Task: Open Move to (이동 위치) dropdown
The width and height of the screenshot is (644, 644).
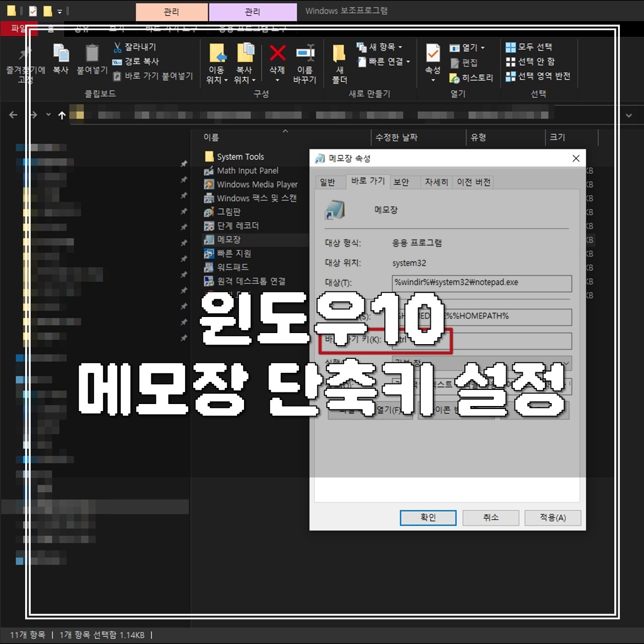Action: point(217,64)
